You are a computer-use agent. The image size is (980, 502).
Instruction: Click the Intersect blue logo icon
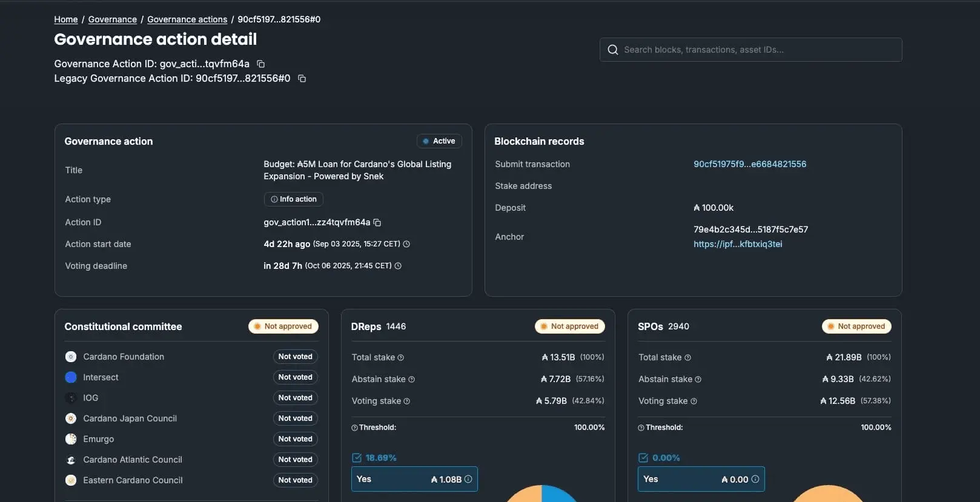coord(71,377)
